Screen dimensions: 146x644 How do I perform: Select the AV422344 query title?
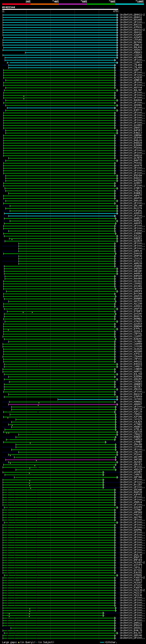tap(8, 7)
